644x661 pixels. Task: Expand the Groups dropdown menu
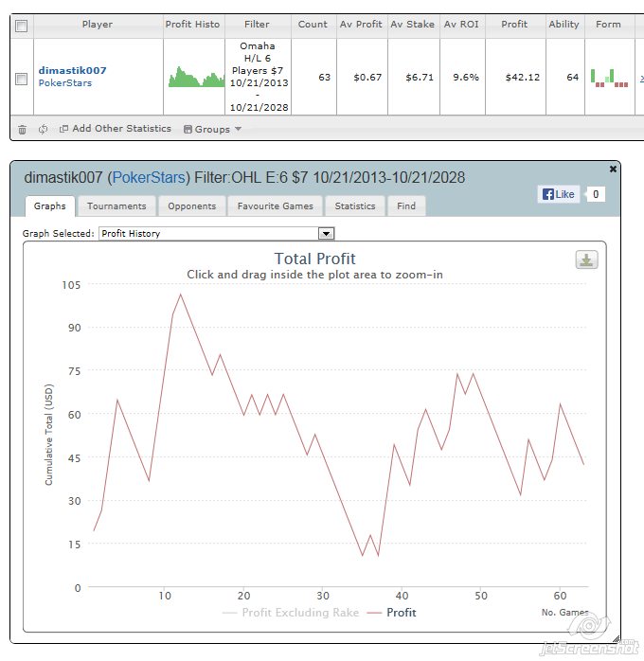pyautogui.click(x=213, y=129)
